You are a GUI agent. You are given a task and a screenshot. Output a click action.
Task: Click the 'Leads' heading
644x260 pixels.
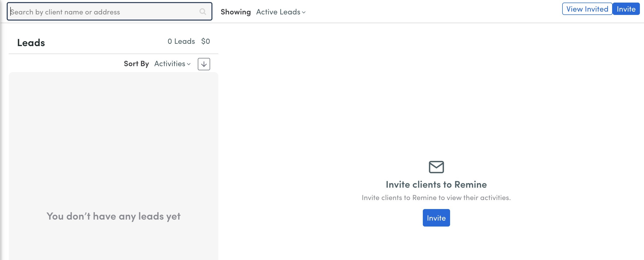(31, 43)
